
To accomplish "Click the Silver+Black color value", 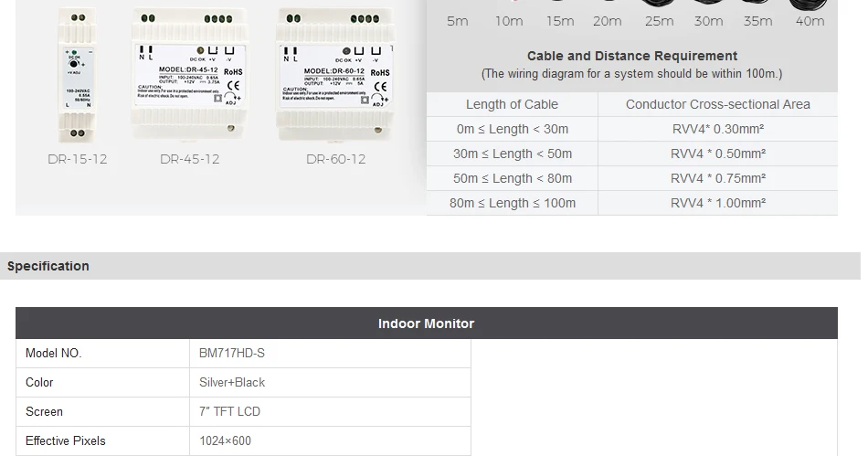I will tap(232, 382).
